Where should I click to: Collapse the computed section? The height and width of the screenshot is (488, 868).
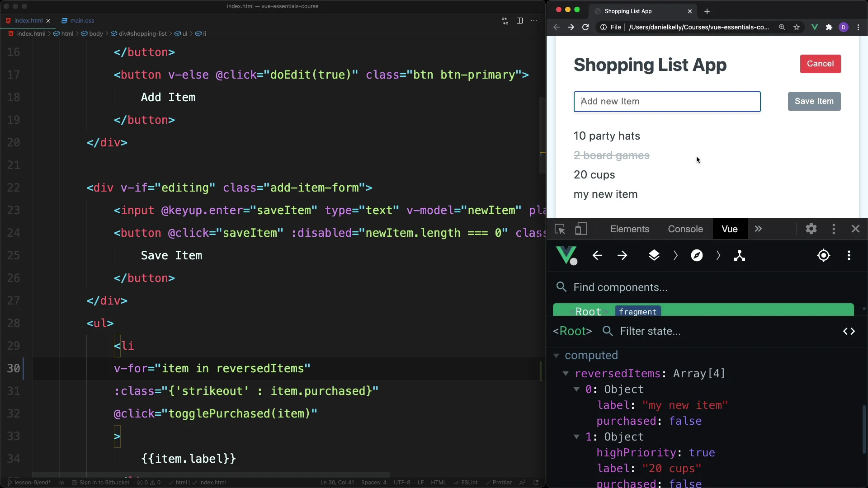click(x=556, y=356)
